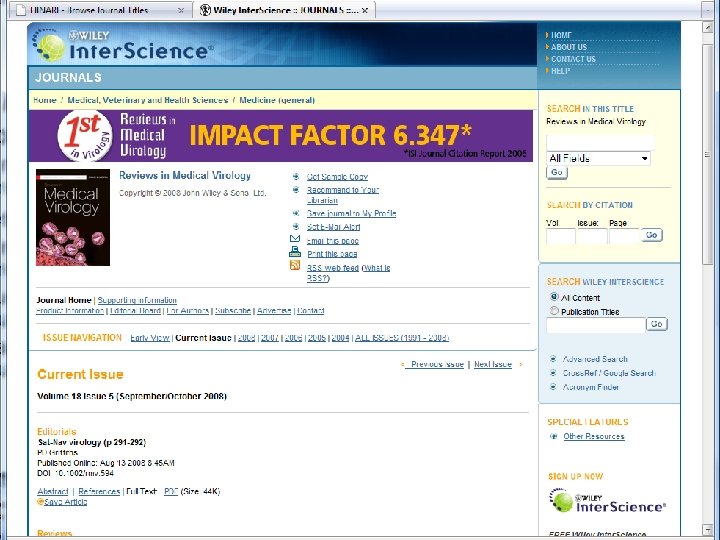
Task: Open the Acronym Finder link
Action: click(591, 387)
